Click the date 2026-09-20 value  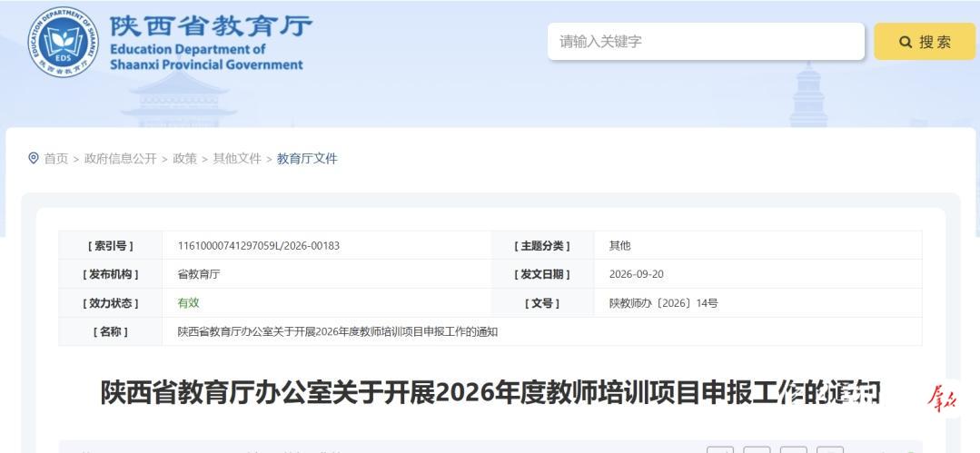[637, 274]
